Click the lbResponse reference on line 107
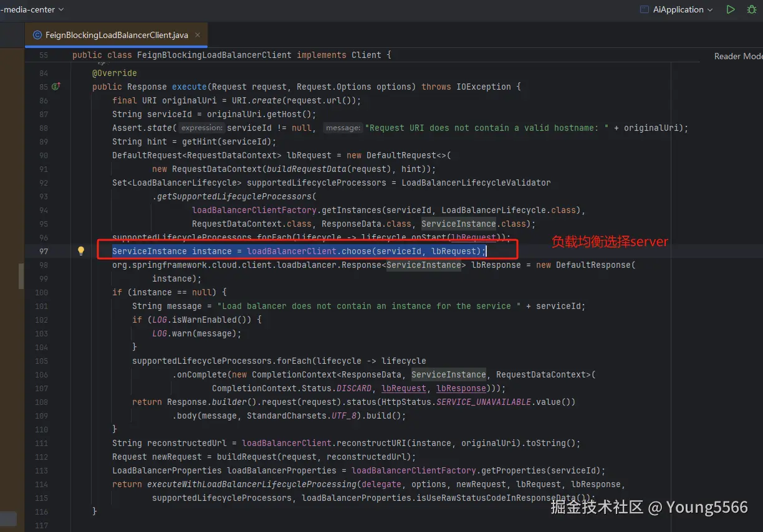763x532 pixels. 461,388
